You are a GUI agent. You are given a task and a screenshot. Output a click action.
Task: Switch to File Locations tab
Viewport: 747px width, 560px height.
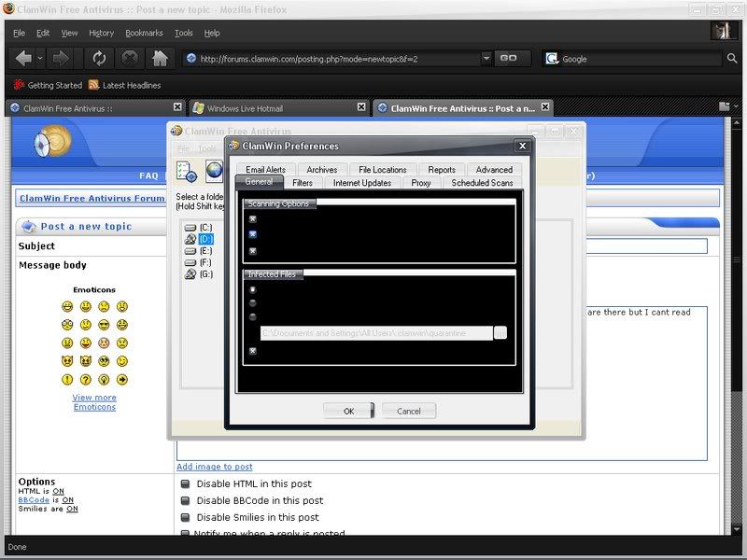[x=383, y=170]
